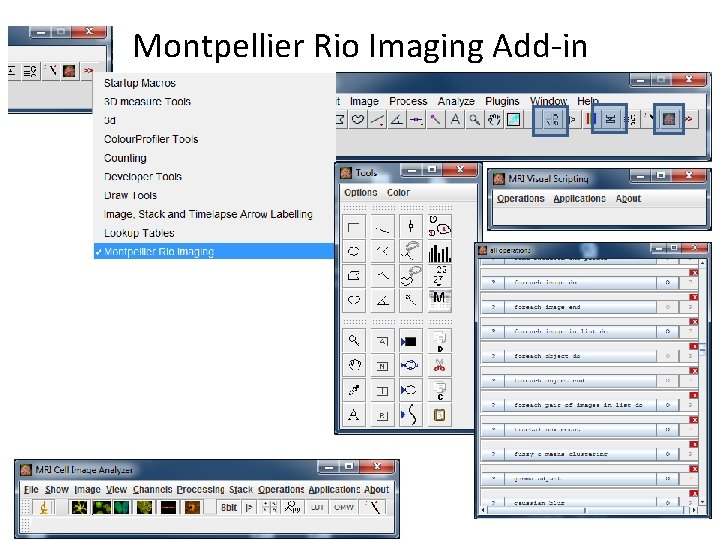Image resolution: width=720 pixels, height=540 pixels.
Task: Click vertical scrollbar in all operations window
Action: click(702, 381)
